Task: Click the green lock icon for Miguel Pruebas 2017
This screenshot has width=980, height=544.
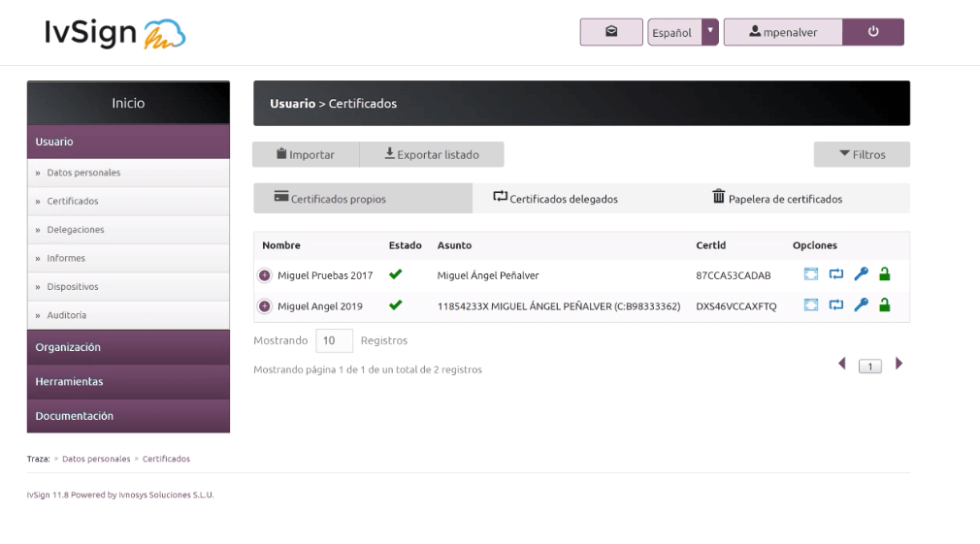Action: click(884, 274)
